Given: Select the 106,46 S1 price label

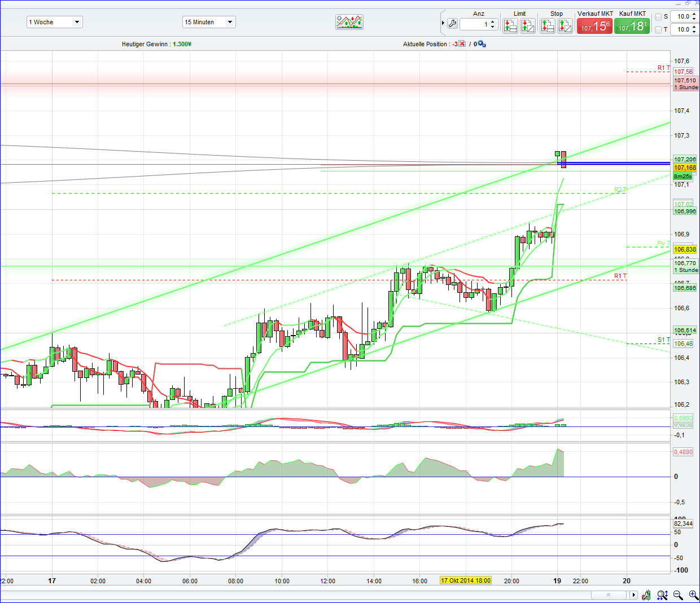Looking at the screenshot, I should (683, 344).
